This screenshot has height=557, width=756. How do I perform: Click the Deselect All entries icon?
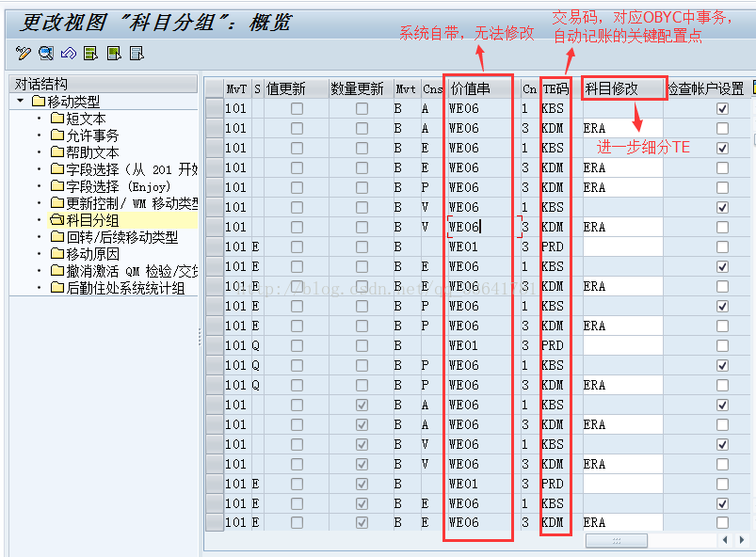[137, 53]
